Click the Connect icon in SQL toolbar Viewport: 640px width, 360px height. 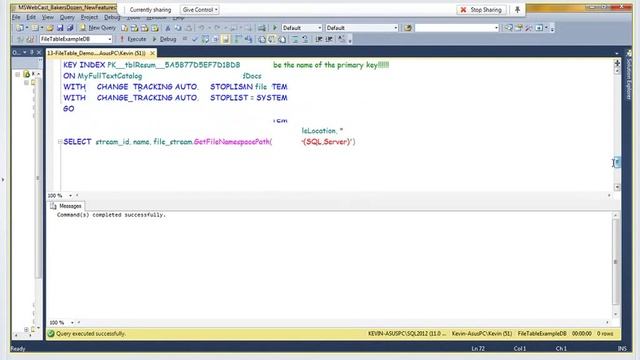[x=20, y=39]
